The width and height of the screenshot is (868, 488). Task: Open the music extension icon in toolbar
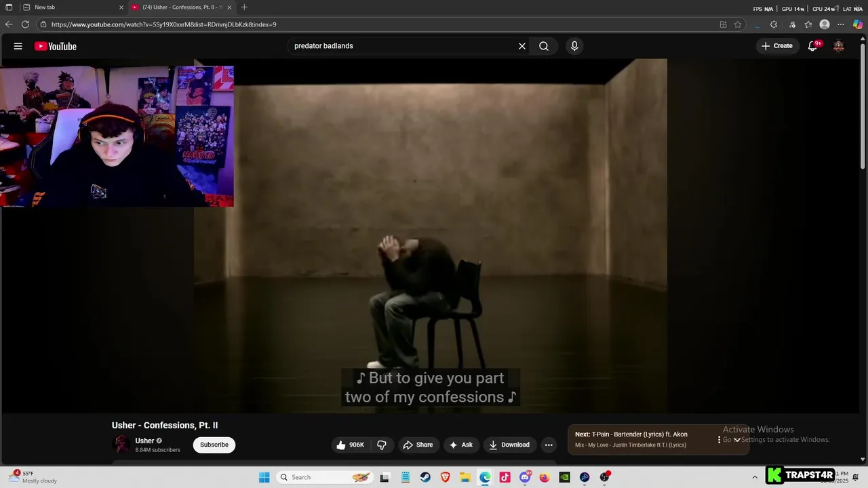click(792, 24)
